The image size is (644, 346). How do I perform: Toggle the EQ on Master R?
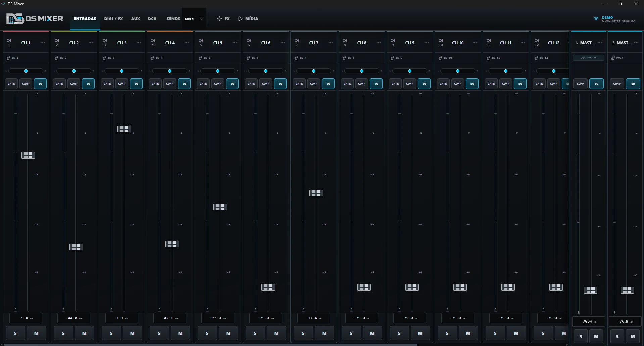click(633, 84)
